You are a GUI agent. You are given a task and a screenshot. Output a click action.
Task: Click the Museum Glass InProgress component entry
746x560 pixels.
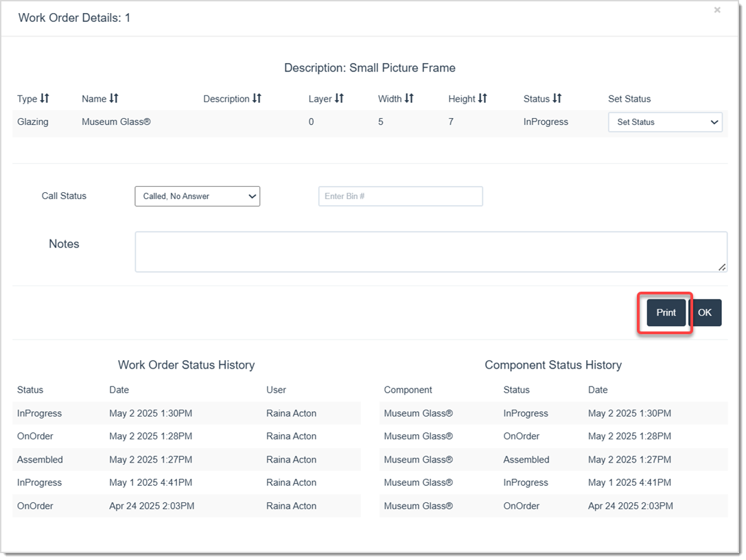click(526, 412)
